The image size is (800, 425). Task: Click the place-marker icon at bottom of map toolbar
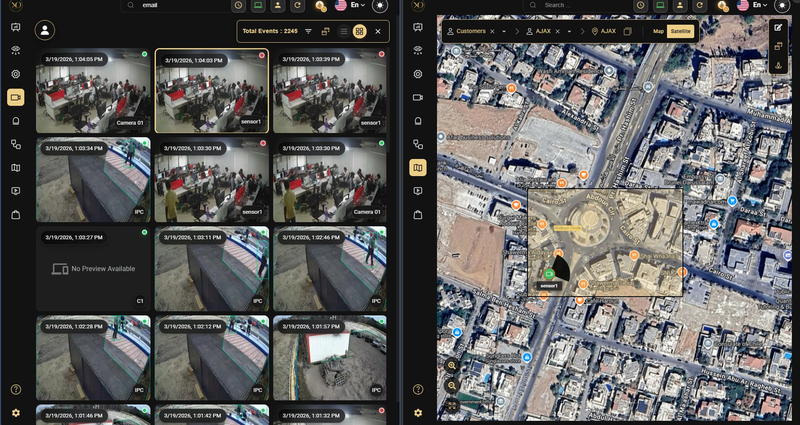[778, 65]
